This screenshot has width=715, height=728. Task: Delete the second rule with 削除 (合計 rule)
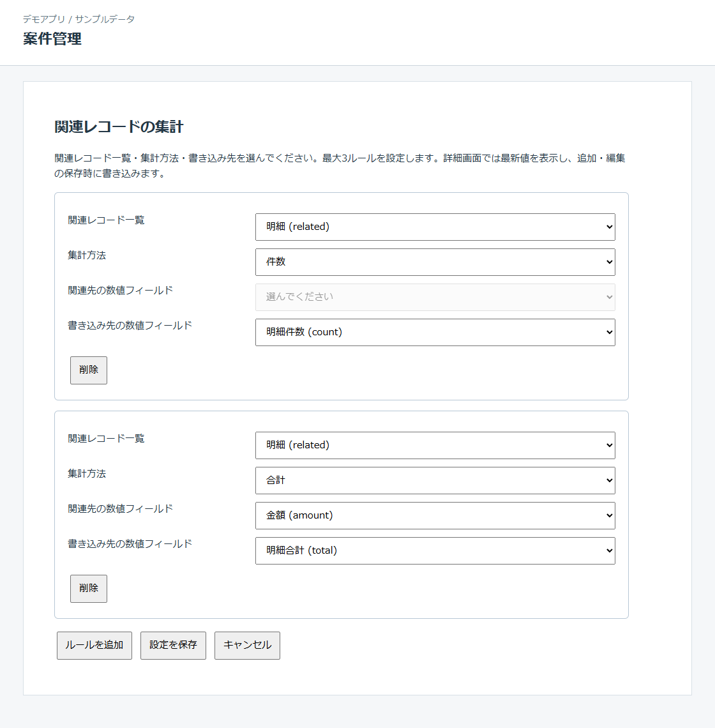(x=89, y=589)
